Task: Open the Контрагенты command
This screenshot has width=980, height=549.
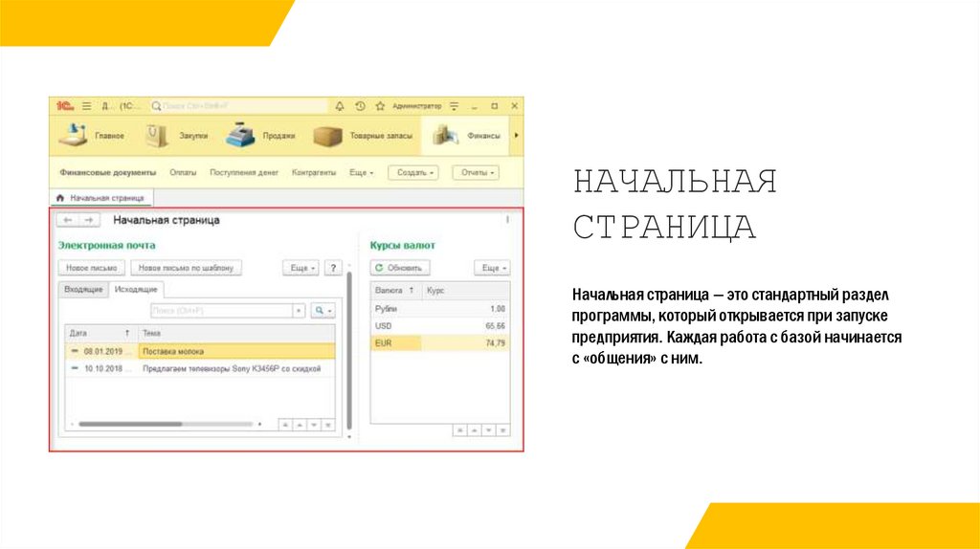Action: tap(314, 172)
